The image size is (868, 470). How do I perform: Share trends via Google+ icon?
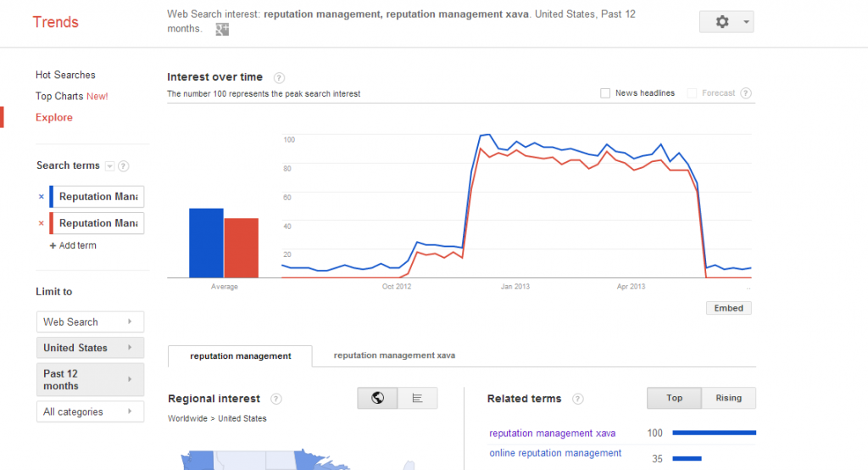pyautogui.click(x=222, y=30)
